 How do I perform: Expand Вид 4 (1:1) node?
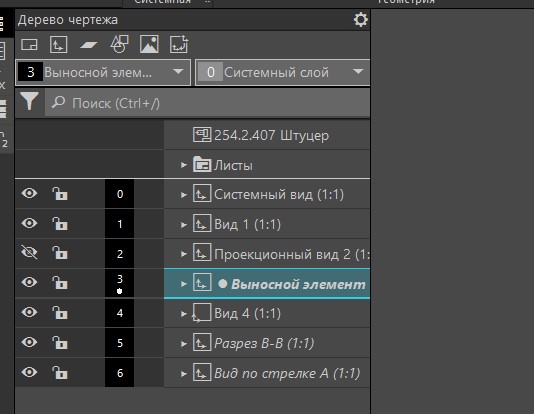(x=184, y=314)
